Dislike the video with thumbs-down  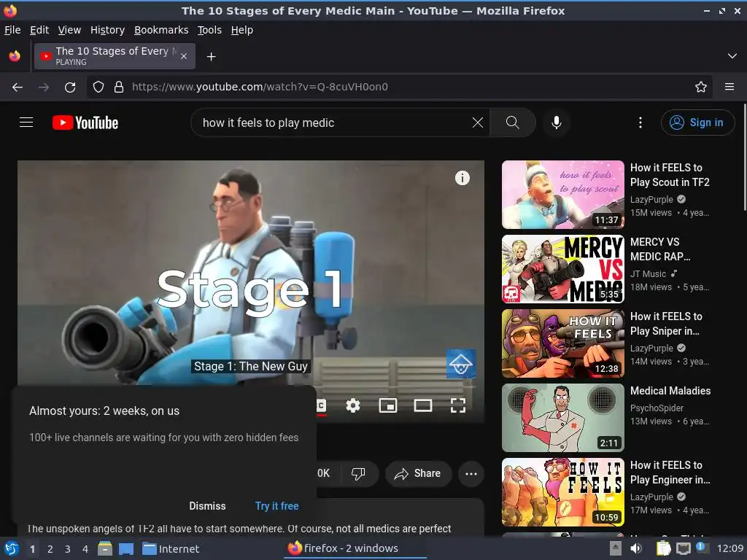[x=358, y=473]
